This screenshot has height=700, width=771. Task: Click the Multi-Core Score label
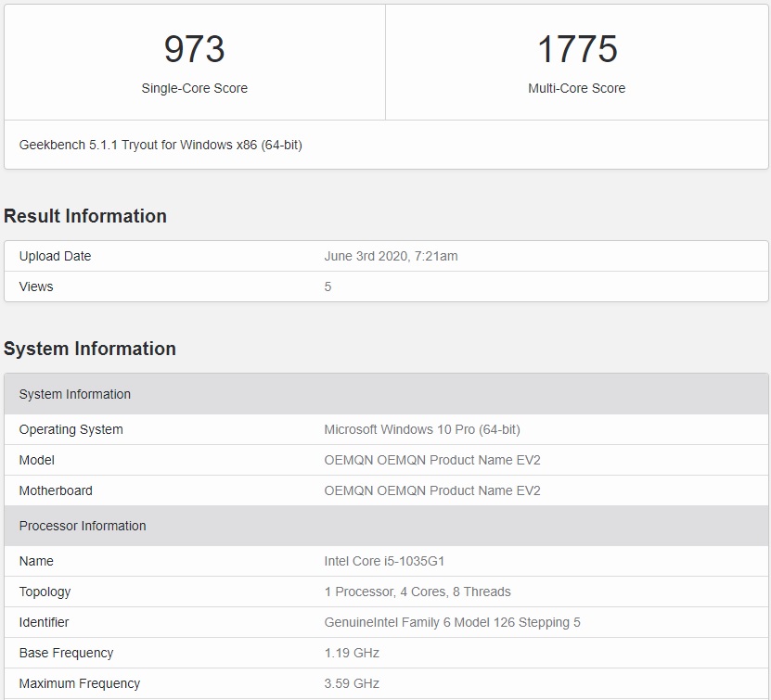pos(577,88)
